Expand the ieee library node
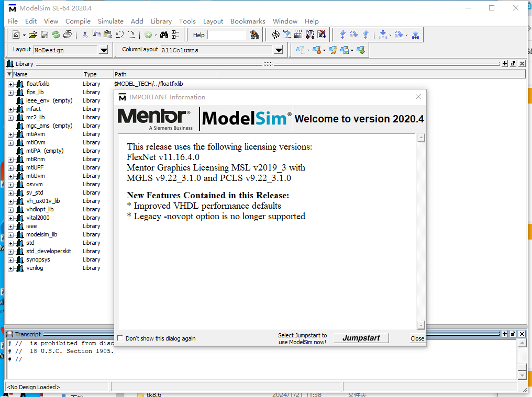This screenshot has width=532, height=397. coord(11,226)
